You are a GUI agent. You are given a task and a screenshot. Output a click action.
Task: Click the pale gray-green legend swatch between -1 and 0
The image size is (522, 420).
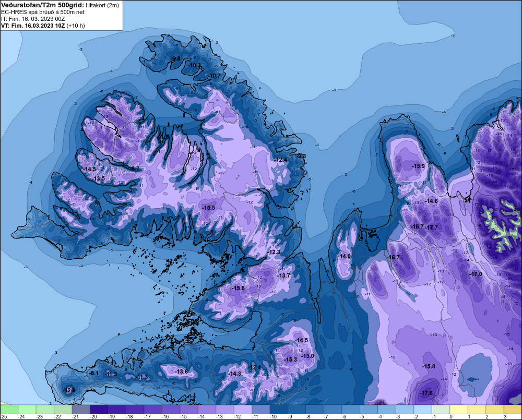pos(441,409)
